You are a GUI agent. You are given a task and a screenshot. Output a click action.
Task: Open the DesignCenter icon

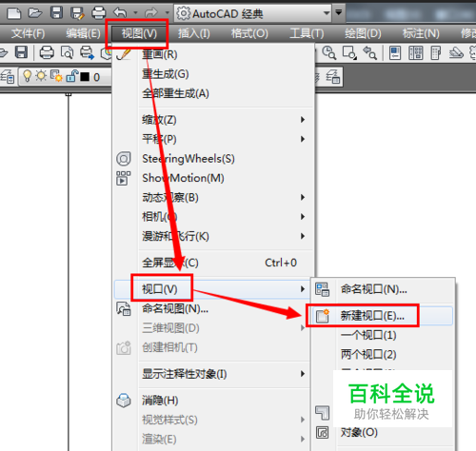point(415,52)
